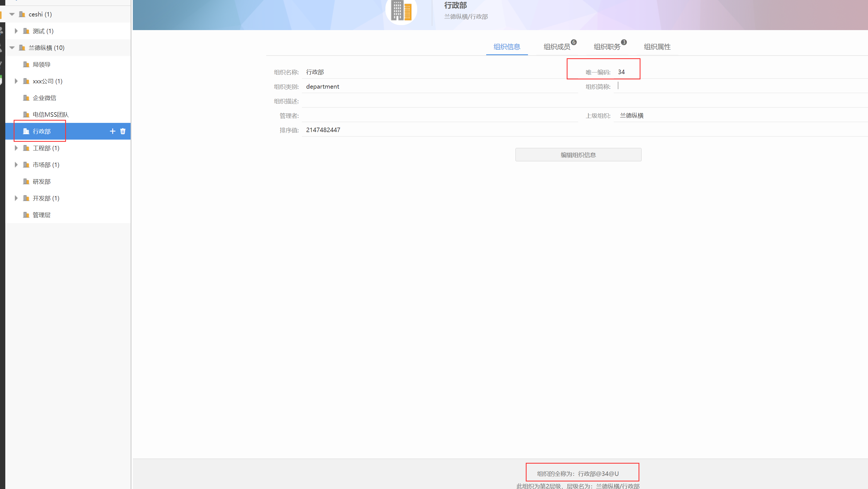Collapse the ceshi (1) tree node
Image resolution: width=868 pixels, height=489 pixels.
point(12,14)
